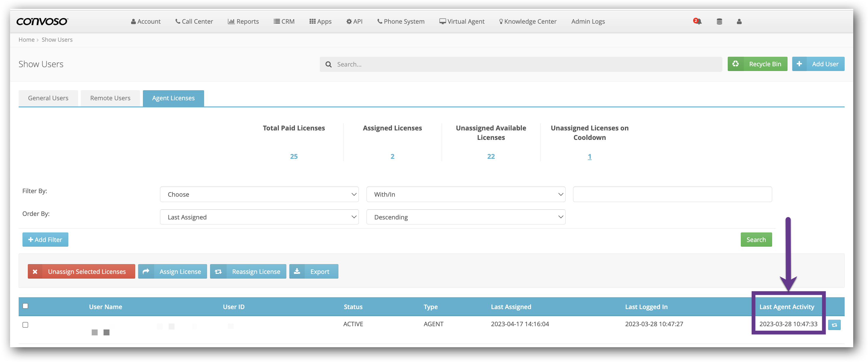Click the user profile icon
The height and width of the screenshot is (362, 868).
[x=739, y=22]
